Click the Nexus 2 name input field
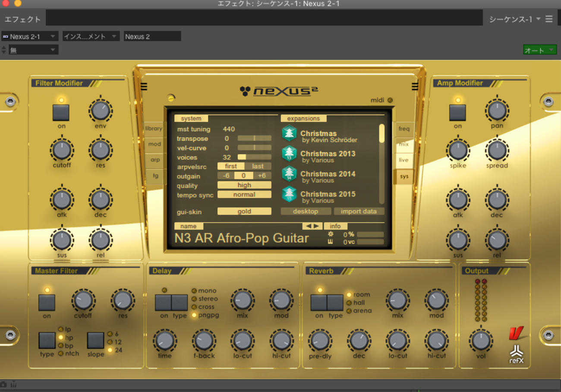 pyautogui.click(x=152, y=37)
